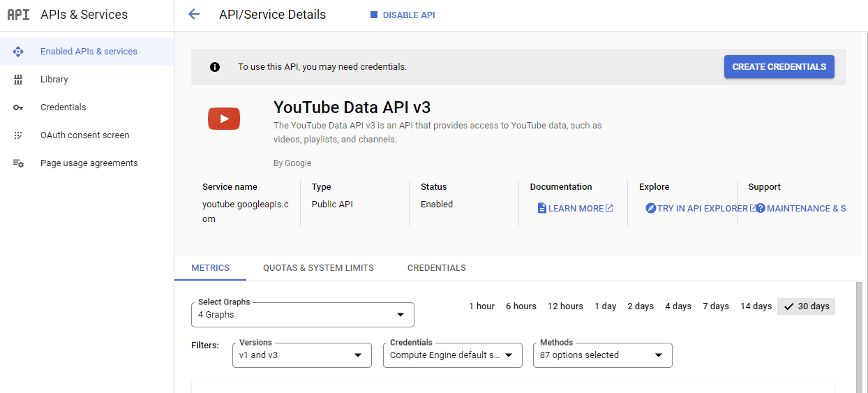Select the 12 hours time range
Image resolution: width=868 pixels, height=393 pixels.
565,306
